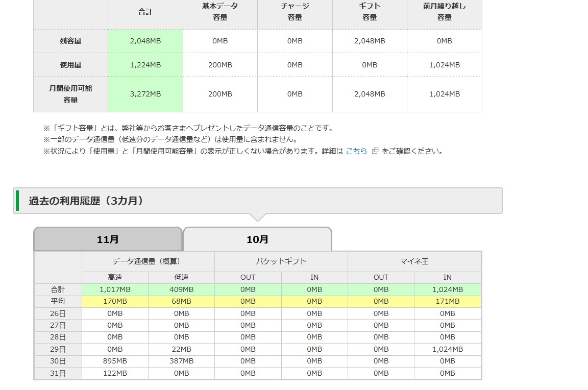Image resolution: width=588 pixels, height=390 pixels.
Task: Click the データ通信量（概算） table header
Action: click(148, 261)
